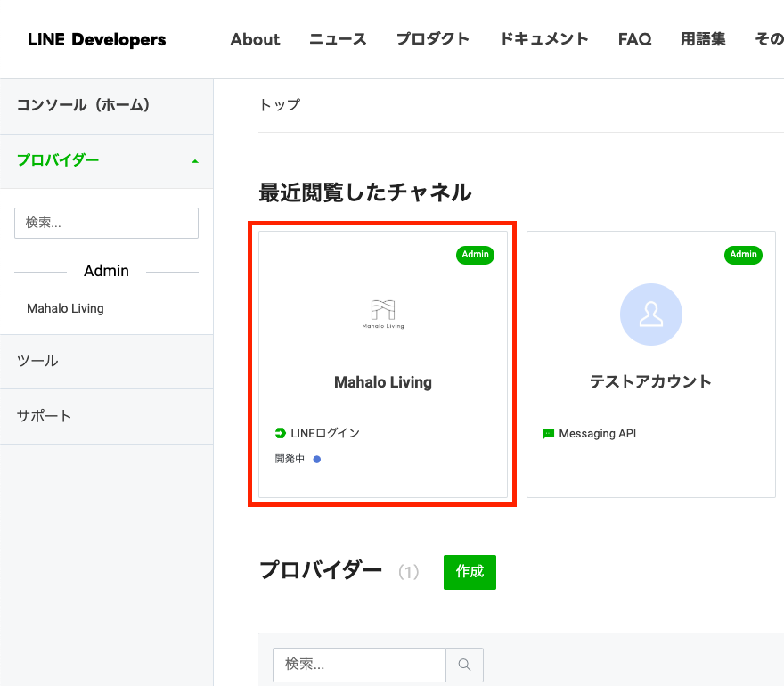Click the 開発中 status text
The image size is (784, 686).
tap(290, 459)
